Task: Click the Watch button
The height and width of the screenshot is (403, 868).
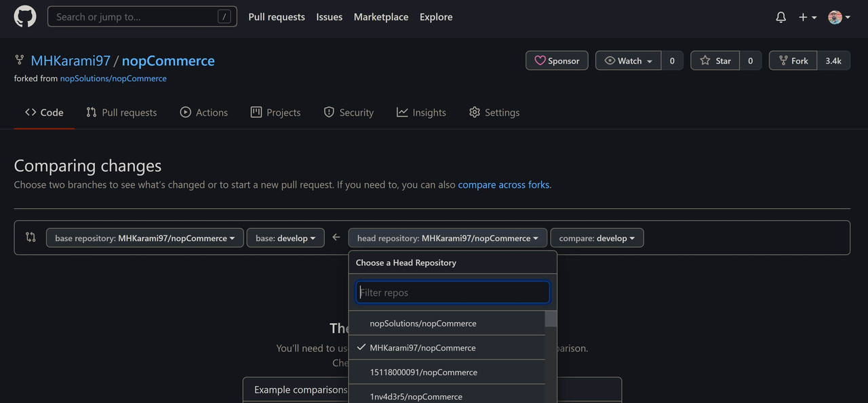Action: pos(628,60)
